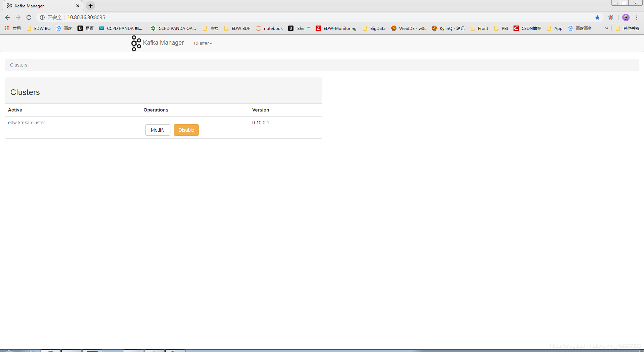Screen dimensions: 644x352
Task: Click the Disable button
Action: pyautogui.click(x=186, y=130)
